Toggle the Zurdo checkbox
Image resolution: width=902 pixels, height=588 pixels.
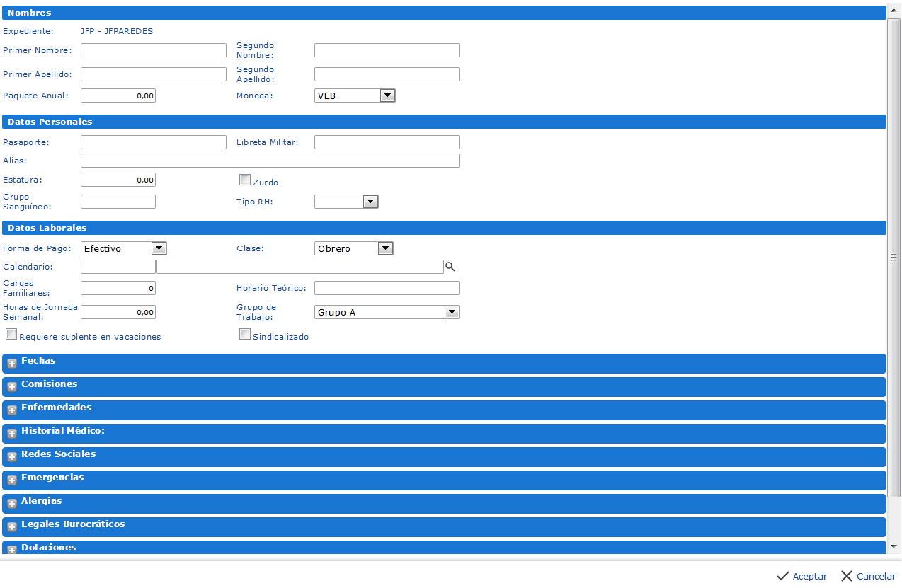[x=245, y=180]
